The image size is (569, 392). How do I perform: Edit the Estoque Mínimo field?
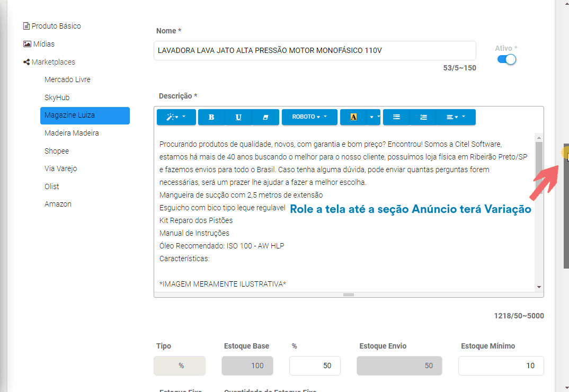(x=501, y=366)
